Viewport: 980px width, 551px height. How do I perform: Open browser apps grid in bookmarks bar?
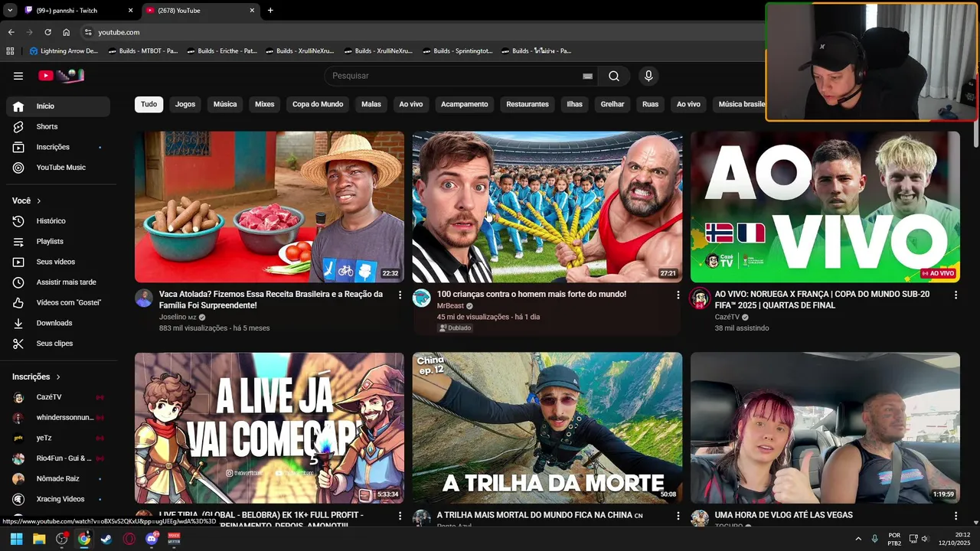click(10, 51)
